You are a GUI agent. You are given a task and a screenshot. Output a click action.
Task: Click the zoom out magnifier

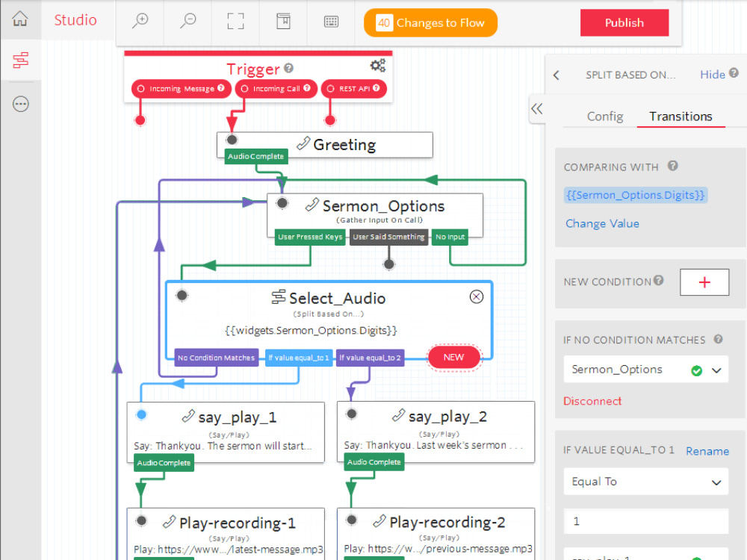[187, 21]
